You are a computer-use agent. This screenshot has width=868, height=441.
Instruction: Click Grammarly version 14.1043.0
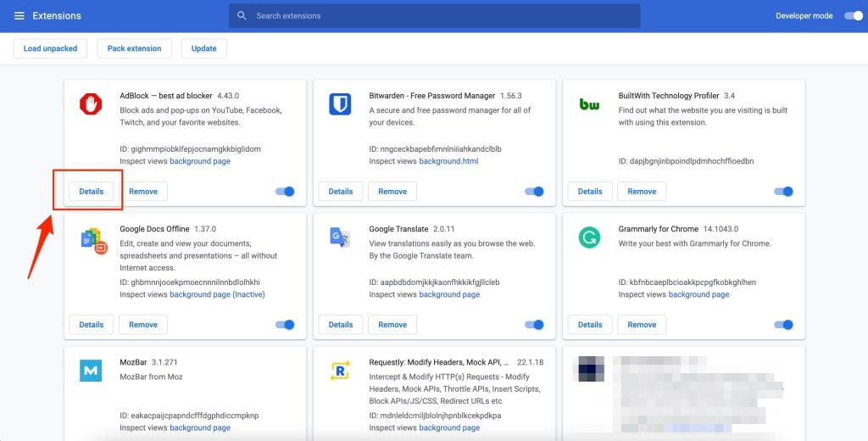click(721, 229)
